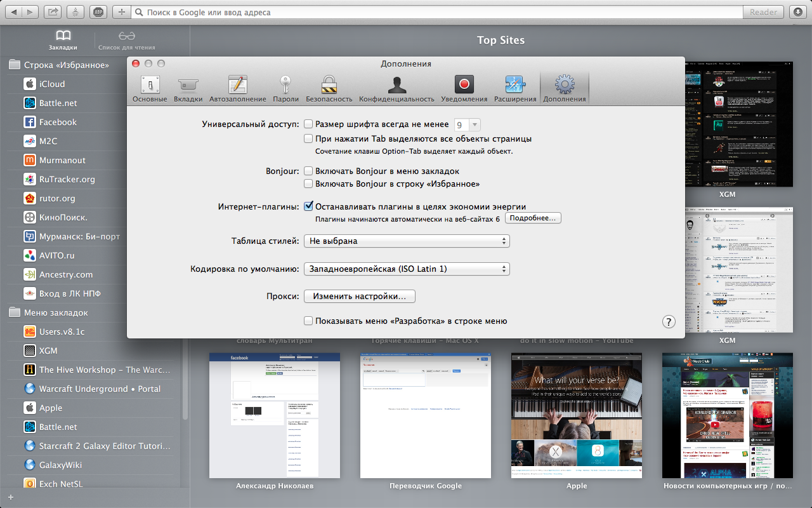Click the Подробнее… plug-ins button

coord(533,218)
